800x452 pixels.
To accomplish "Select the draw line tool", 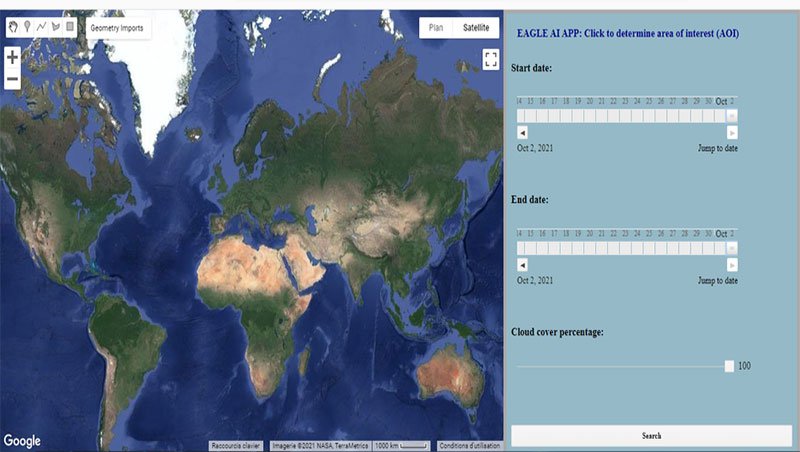I will (41, 28).
